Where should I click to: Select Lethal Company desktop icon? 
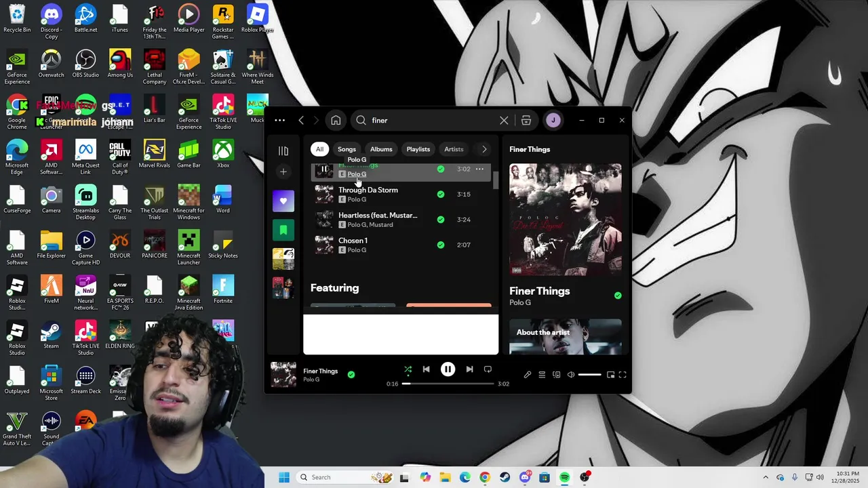[x=154, y=68]
